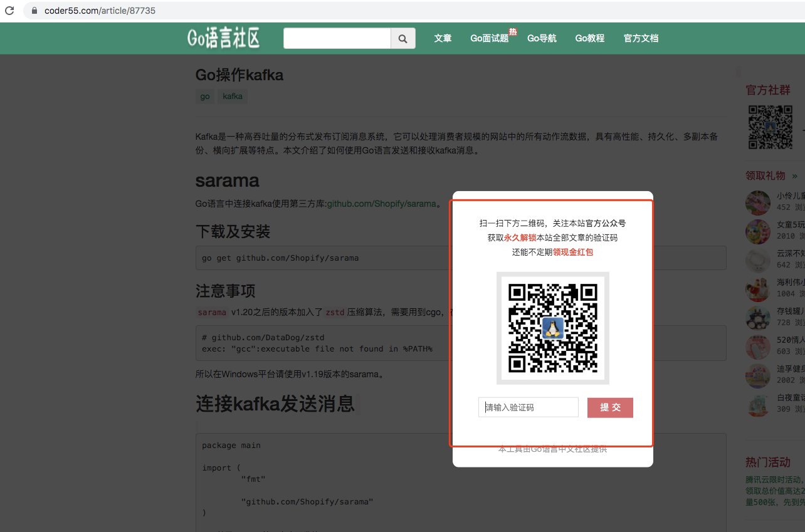
Task: Open the Go导航 nav item
Action: click(x=542, y=38)
